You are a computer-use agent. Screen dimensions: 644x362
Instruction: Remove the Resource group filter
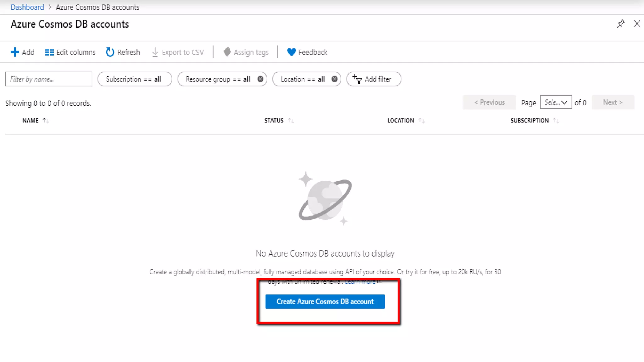pyautogui.click(x=260, y=79)
